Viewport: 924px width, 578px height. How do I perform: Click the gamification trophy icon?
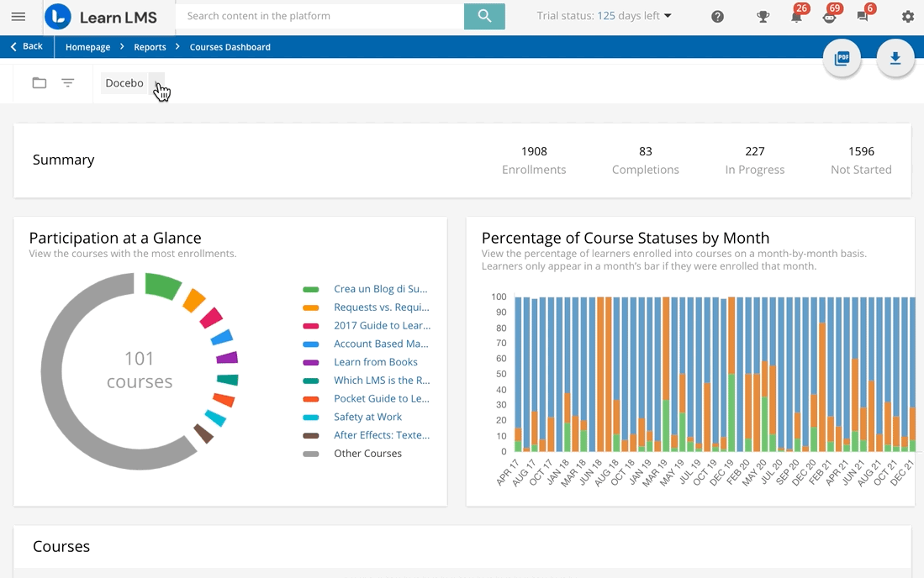click(x=763, y=16)
